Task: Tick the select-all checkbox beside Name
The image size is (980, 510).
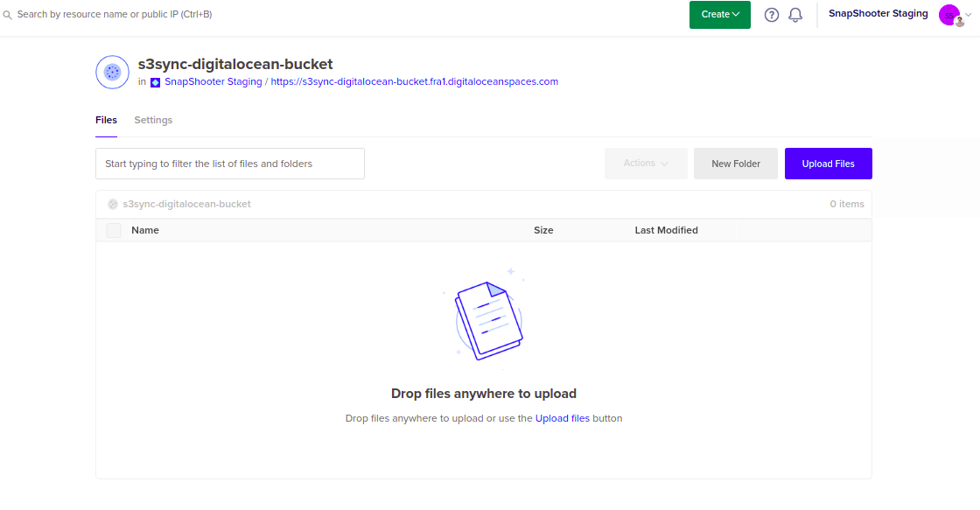Action: click(114, 231)
